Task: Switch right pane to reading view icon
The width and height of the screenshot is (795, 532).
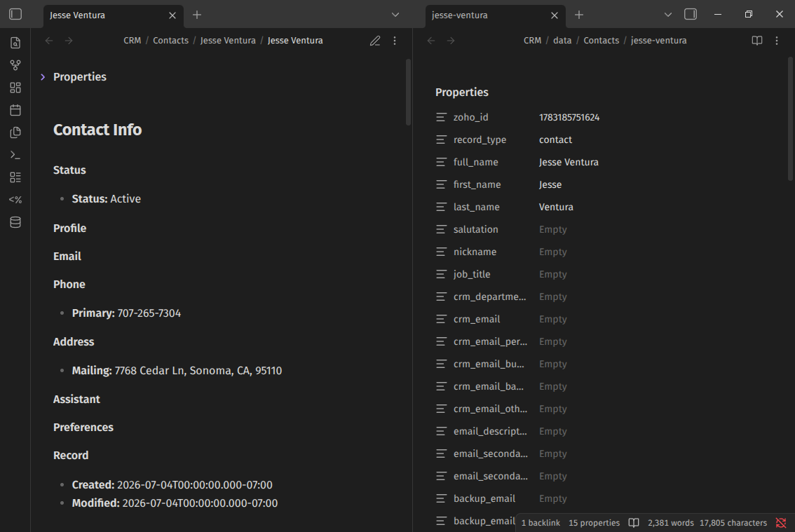Action: tap(757, 41)
